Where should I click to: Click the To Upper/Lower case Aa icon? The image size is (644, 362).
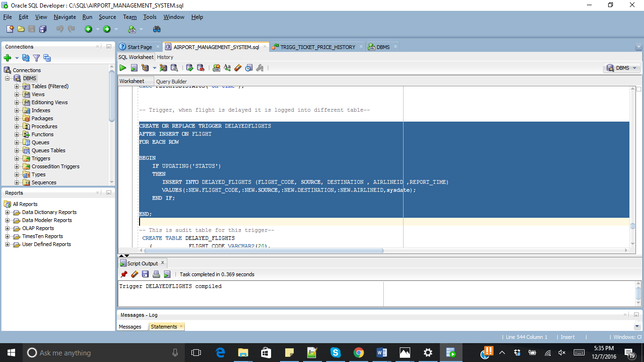pos(227,68)
